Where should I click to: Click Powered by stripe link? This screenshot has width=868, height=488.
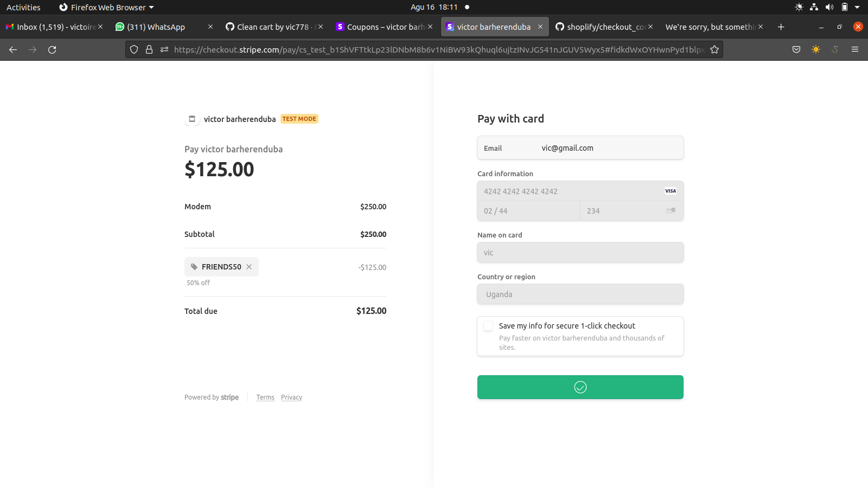click(x=212, y=397)
